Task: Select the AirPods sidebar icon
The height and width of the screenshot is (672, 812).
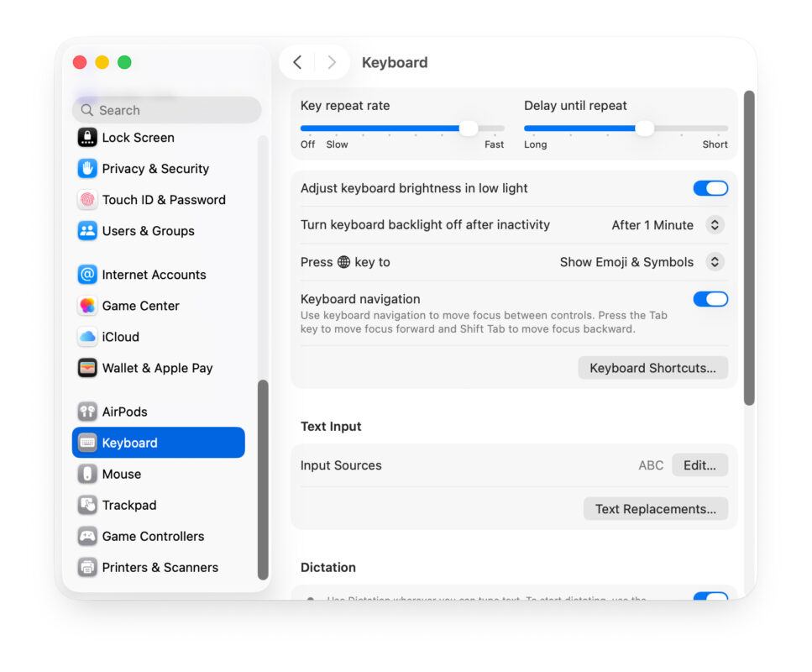Action: (x=87, y=411)
